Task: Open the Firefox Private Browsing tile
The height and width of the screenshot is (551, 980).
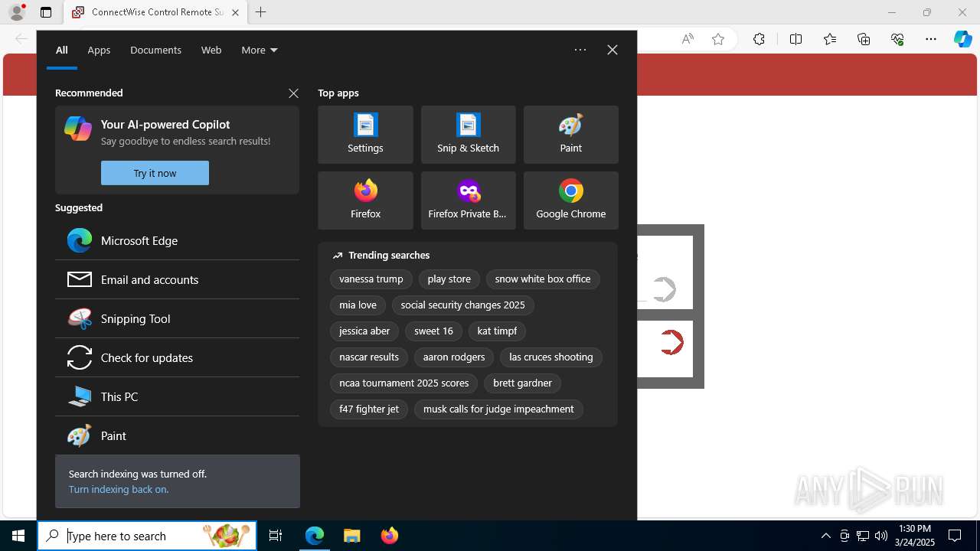Action: click(x=468, y=201)
